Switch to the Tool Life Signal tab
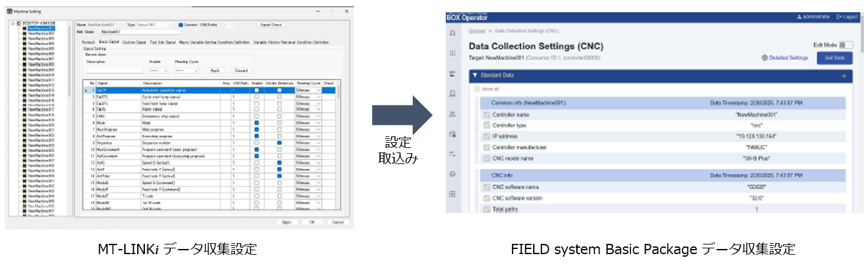Viewport: 868px width, 267px height. coord(163,42)
